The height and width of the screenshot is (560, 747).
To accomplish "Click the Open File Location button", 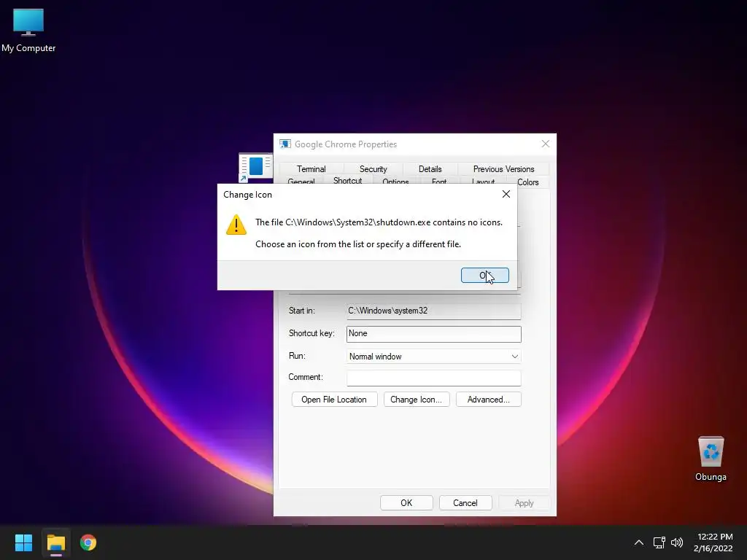I will 334,400.
